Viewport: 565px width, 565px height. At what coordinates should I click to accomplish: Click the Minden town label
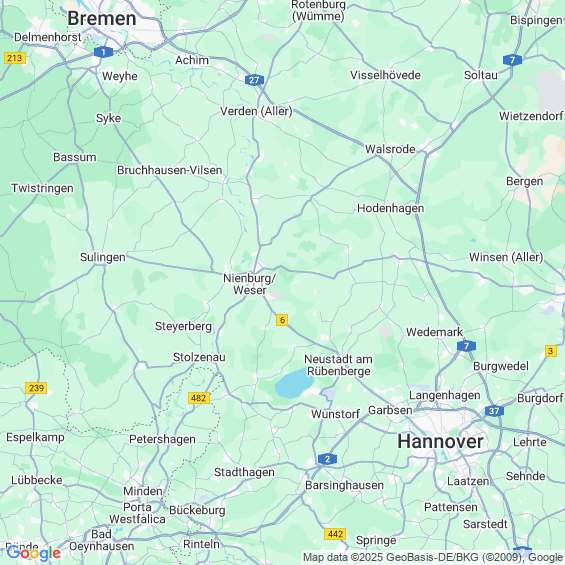pyautogui.click(x=143, y=491)
